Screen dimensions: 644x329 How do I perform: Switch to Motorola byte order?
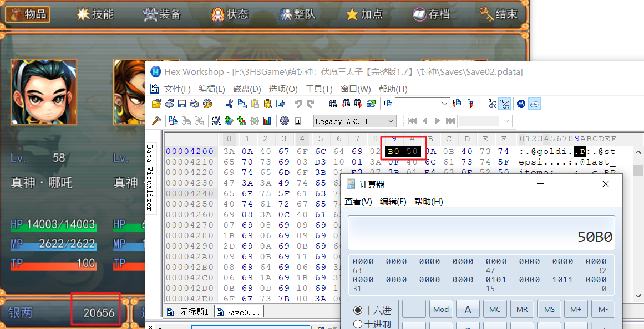521,104
